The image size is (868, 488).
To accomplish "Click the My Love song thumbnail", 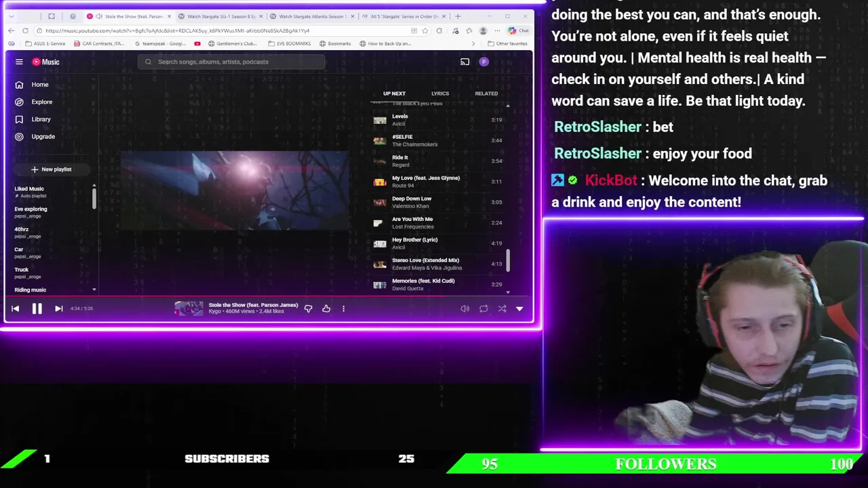I will [x=380, y=182].
